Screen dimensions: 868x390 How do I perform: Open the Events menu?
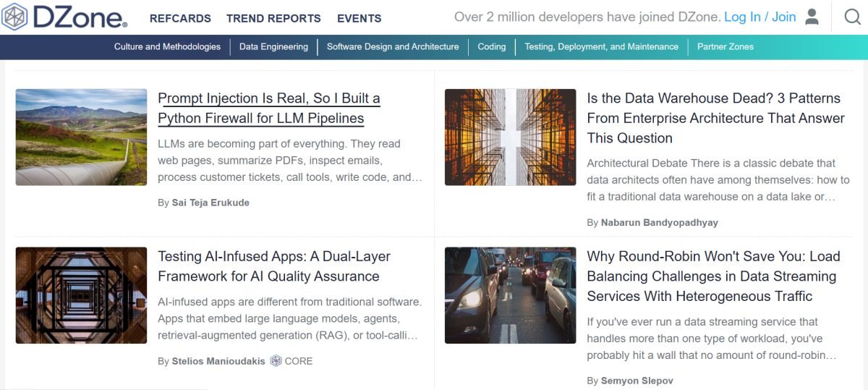(359, 18)
